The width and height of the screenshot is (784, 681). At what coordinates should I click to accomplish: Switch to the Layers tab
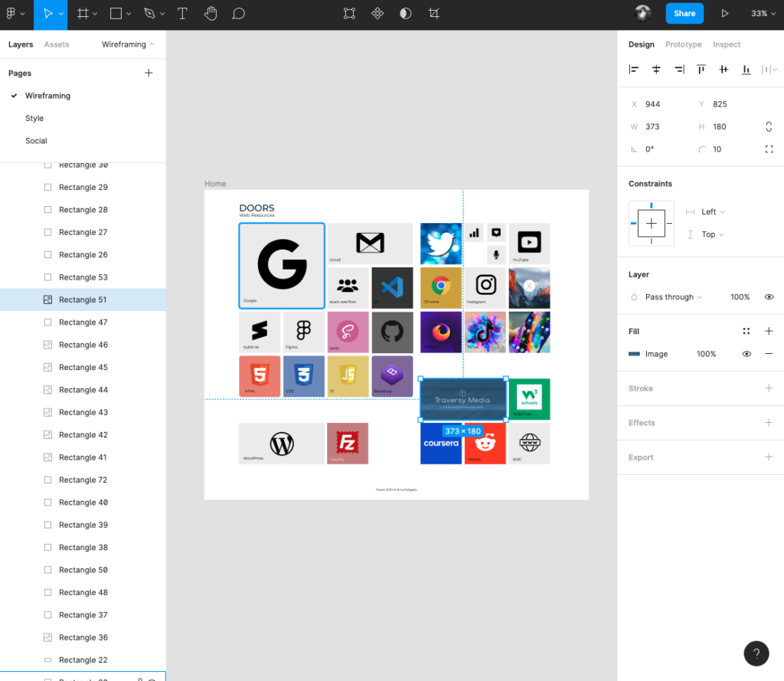point(21,44)
